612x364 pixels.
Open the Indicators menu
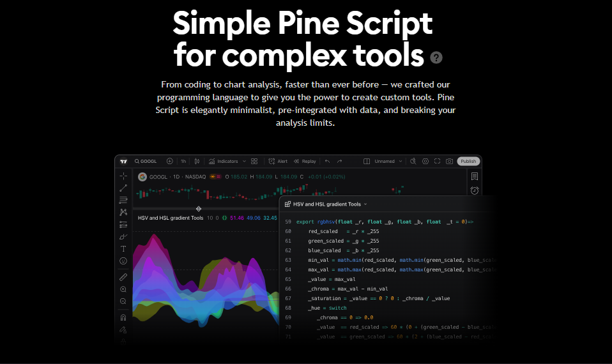(223, 161)
